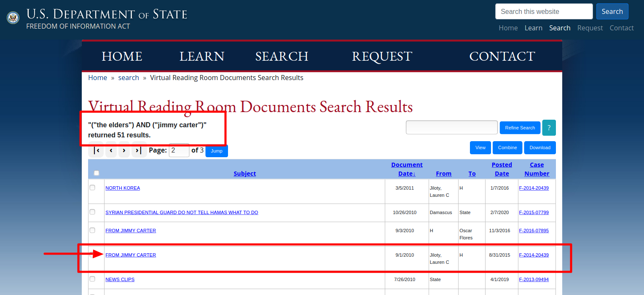The image size is (644, 295).
Task: Focus the refine search text box
Action: [452, 127]
